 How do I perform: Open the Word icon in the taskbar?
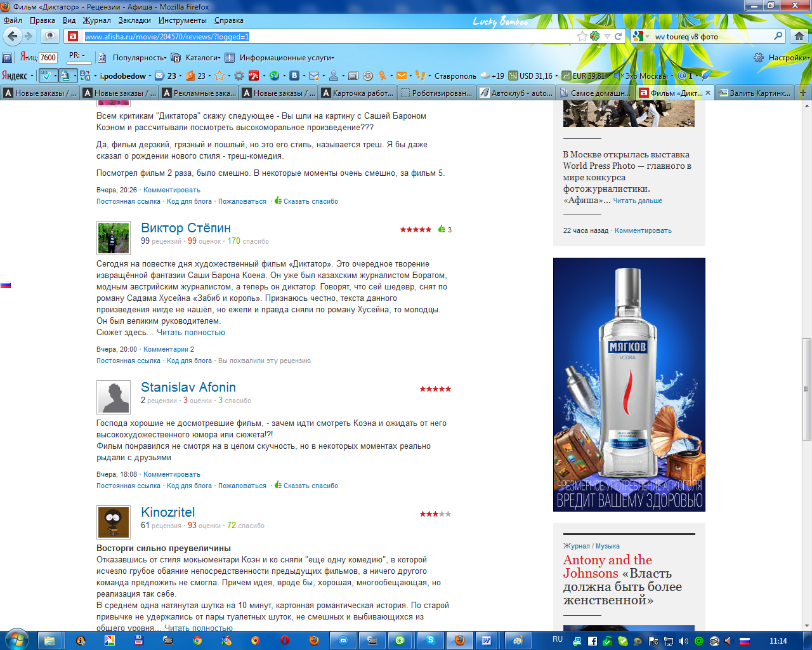tap(487, 640)
